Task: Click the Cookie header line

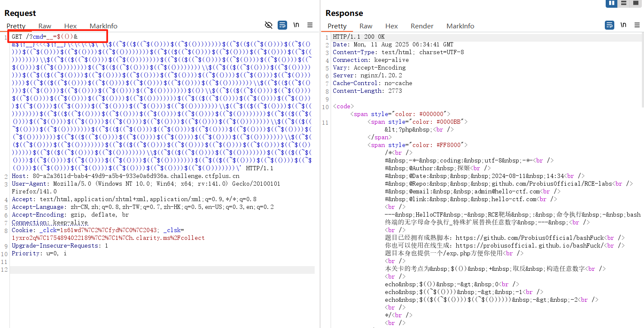Action: point(108,234)
